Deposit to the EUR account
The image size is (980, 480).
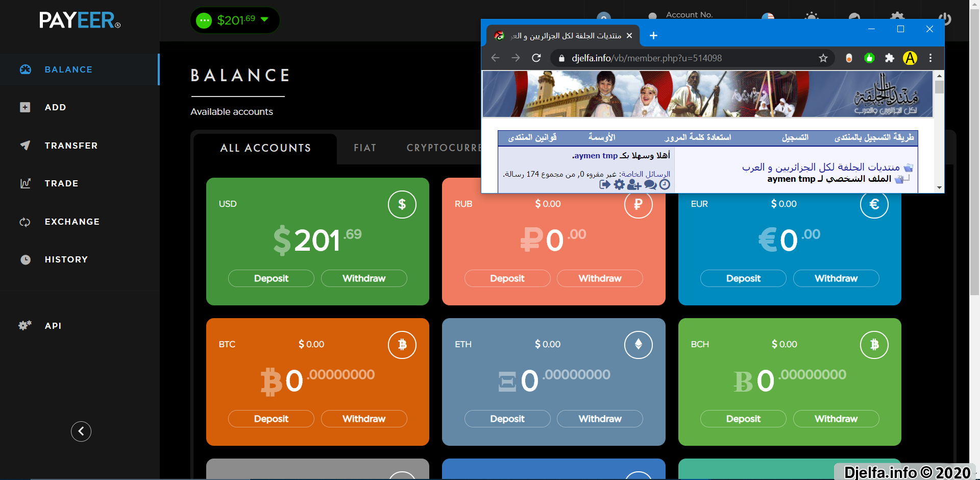coord(743,278)
